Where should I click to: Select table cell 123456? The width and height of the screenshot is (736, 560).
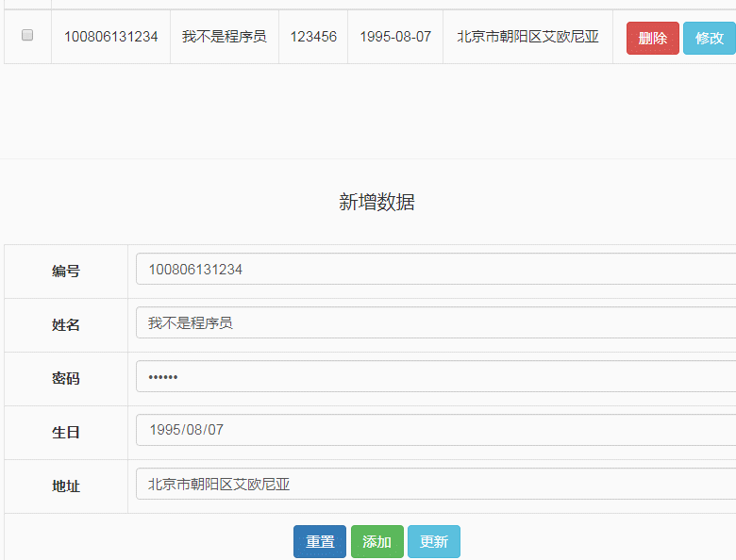click(313, 37)
